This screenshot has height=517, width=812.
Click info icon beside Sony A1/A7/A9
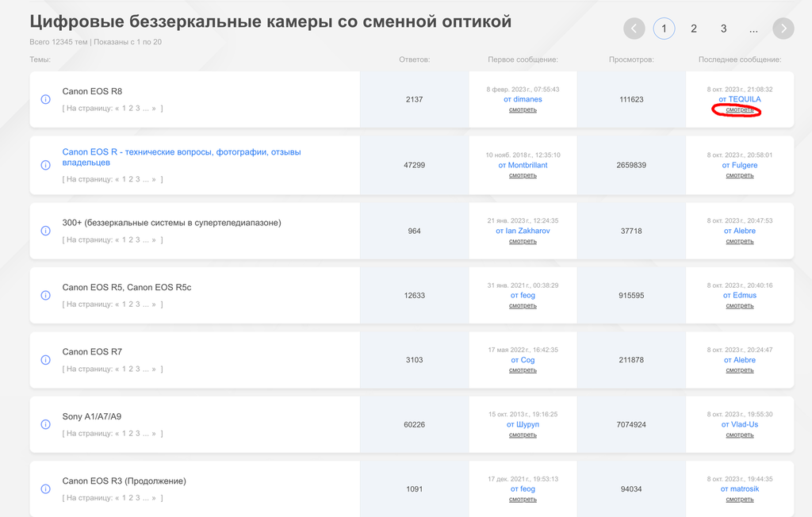point(45,424)
